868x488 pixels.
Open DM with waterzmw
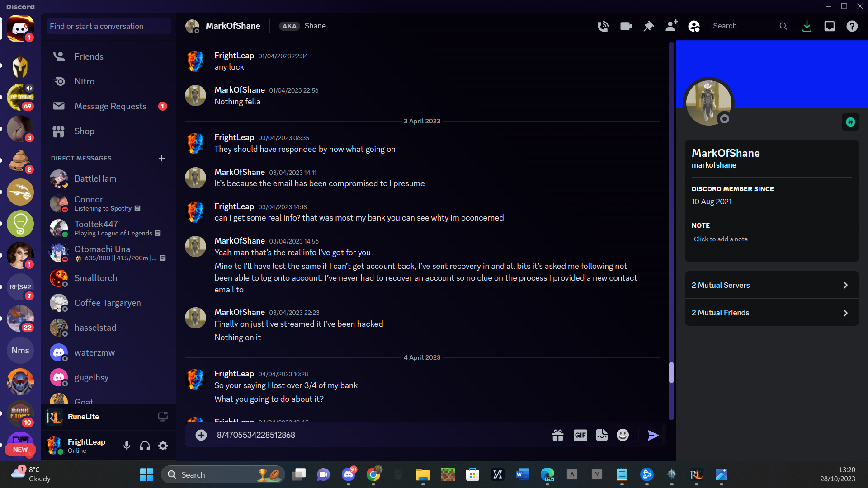coord(108,352)
